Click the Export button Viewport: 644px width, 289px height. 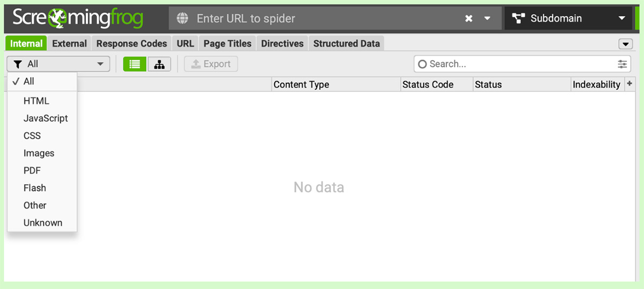[211, 64]
